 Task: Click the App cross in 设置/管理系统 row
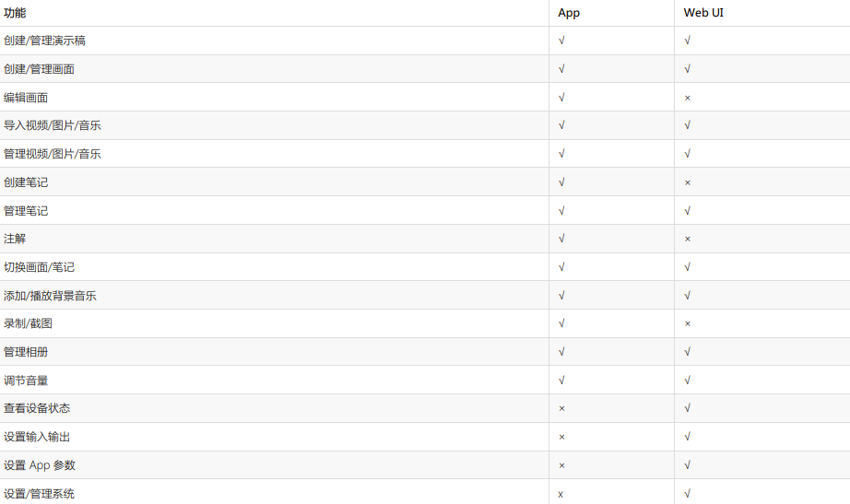click(561, 494)
